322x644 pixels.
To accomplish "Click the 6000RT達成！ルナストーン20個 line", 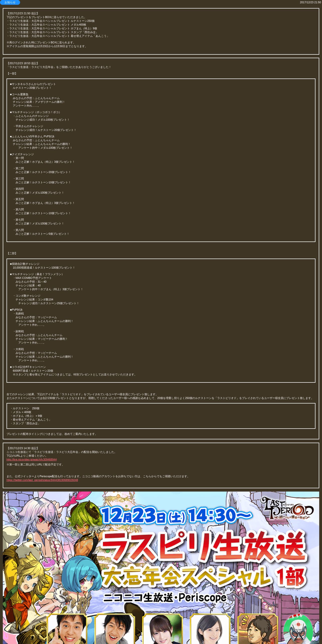I will (33, 371).
